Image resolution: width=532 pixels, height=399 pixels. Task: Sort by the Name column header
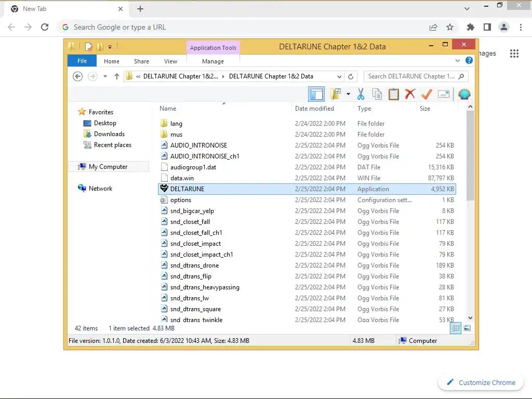tap(224, 109)
